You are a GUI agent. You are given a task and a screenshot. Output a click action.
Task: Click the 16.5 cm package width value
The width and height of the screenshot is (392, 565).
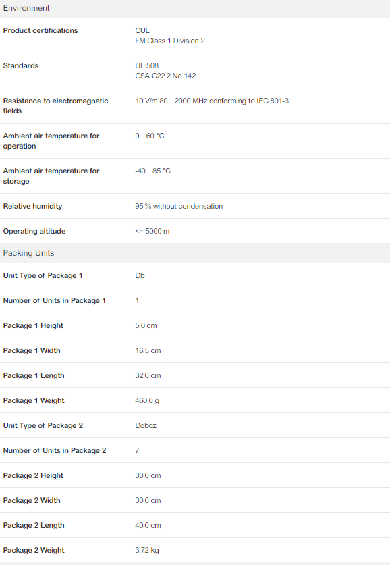point(148,350)
